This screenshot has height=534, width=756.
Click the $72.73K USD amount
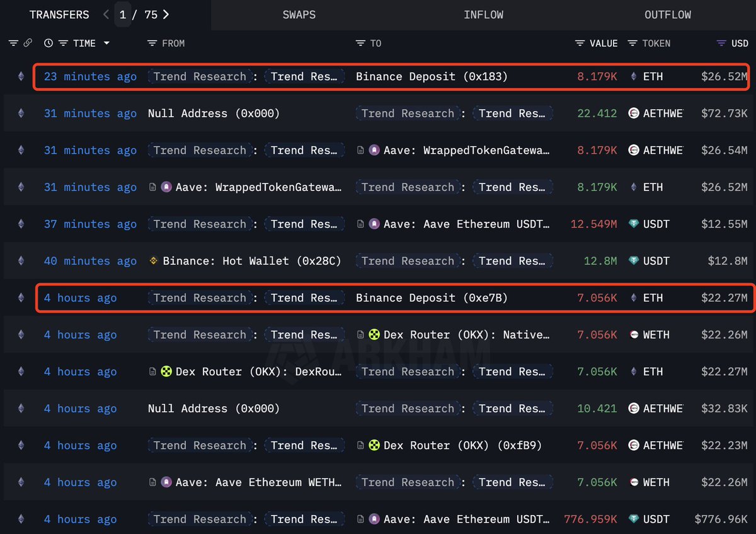(723, 113)
